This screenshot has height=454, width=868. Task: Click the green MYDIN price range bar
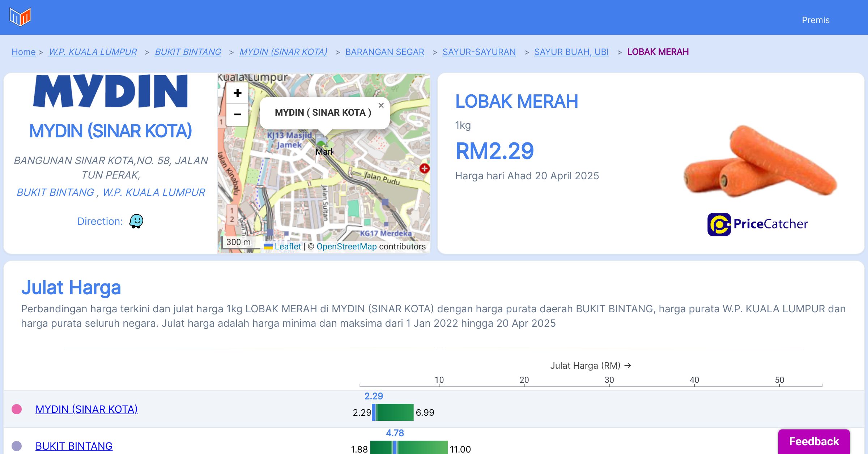[395, 412]
